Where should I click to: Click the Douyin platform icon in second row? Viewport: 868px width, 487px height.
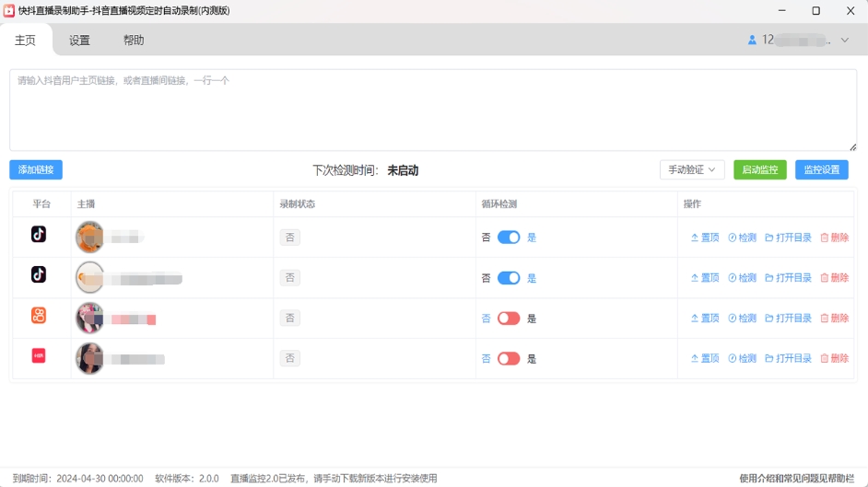click(x=38, y=274)
